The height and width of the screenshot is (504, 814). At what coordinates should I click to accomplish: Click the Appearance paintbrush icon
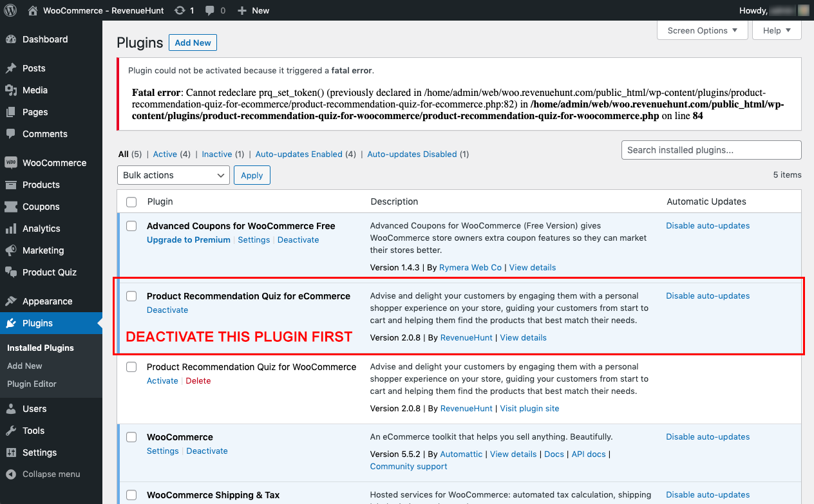tap(11, 301)
